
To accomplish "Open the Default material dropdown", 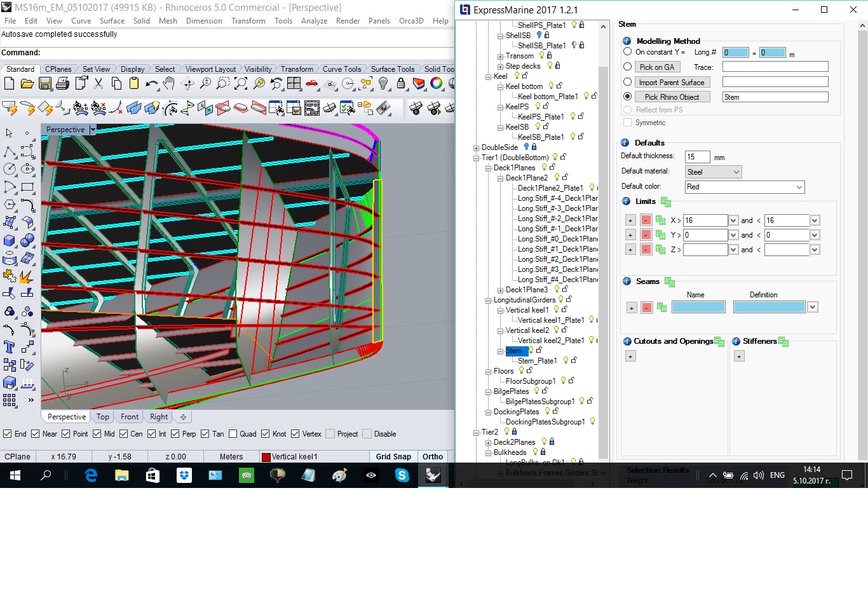I will [x=714, y=172].
